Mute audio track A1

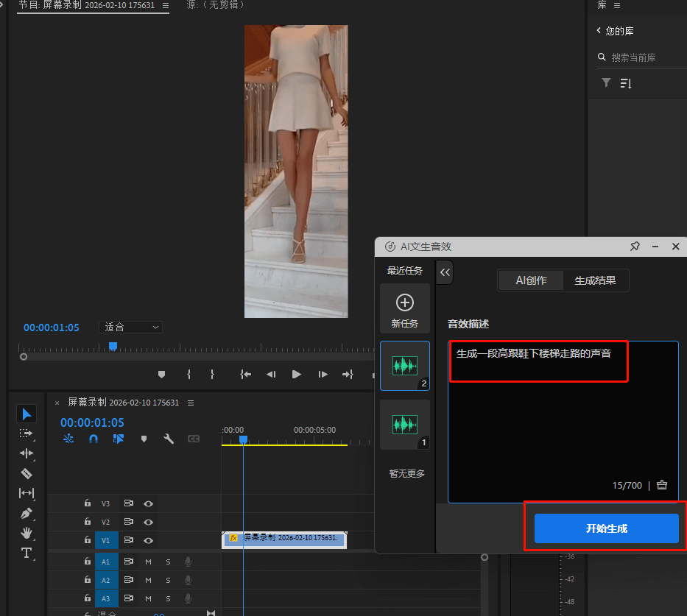tap(148, 562)
